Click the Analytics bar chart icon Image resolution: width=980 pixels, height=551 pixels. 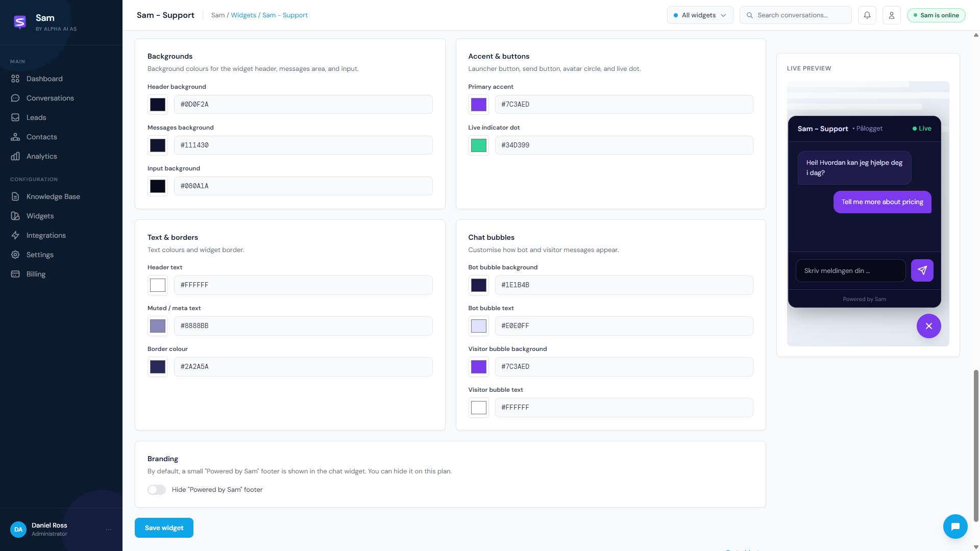pos(15,156)
